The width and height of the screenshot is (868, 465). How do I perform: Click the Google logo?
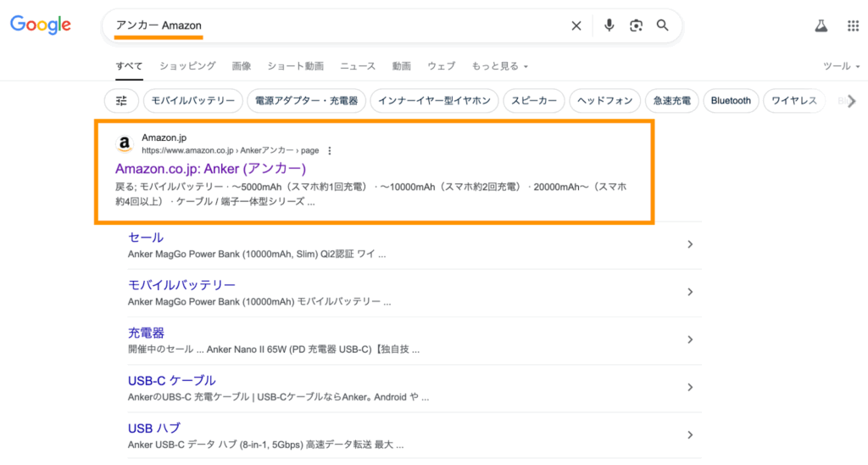tap(41, 25)
